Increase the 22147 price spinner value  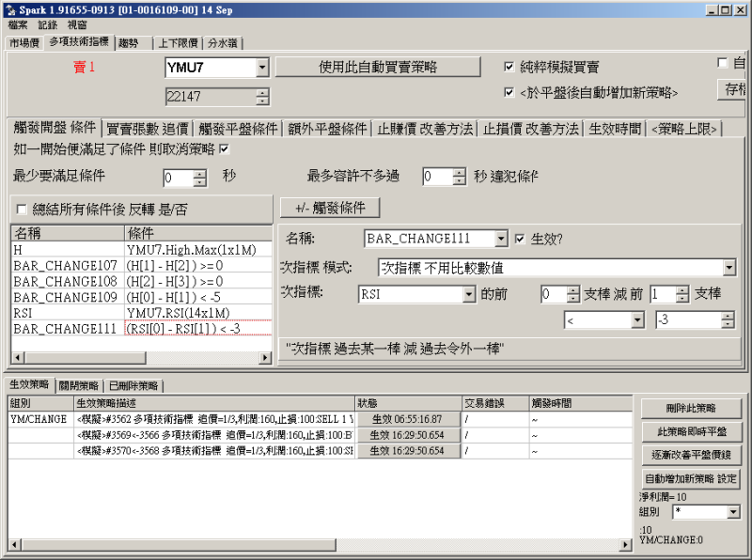[x=262, y=92]
